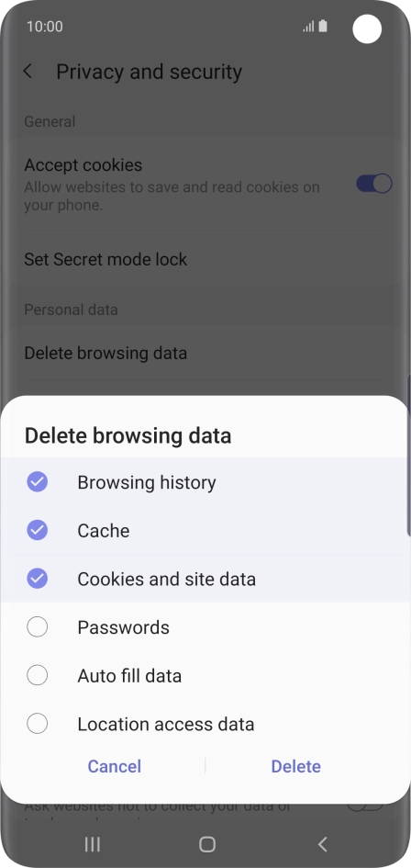Toggle the Accept cookies switch
Viewport: 411px width, 868px height.
tap(374, 183)
